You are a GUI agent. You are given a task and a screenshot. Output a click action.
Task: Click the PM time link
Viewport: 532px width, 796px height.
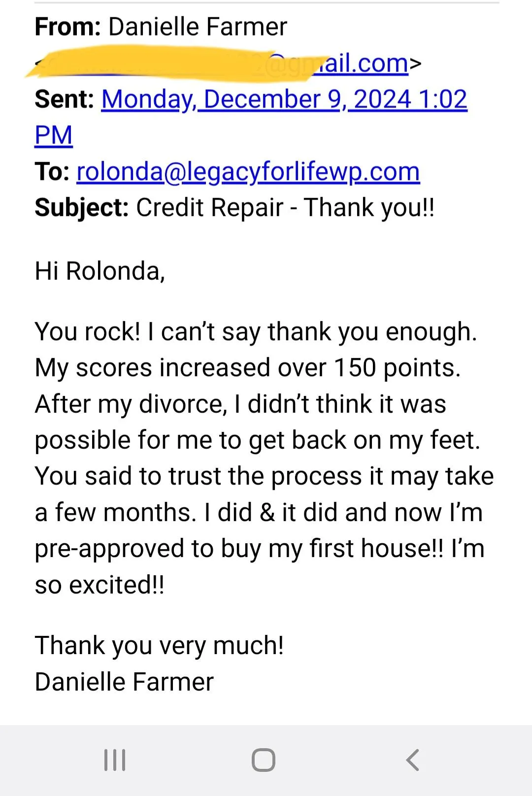click(54, 135)
